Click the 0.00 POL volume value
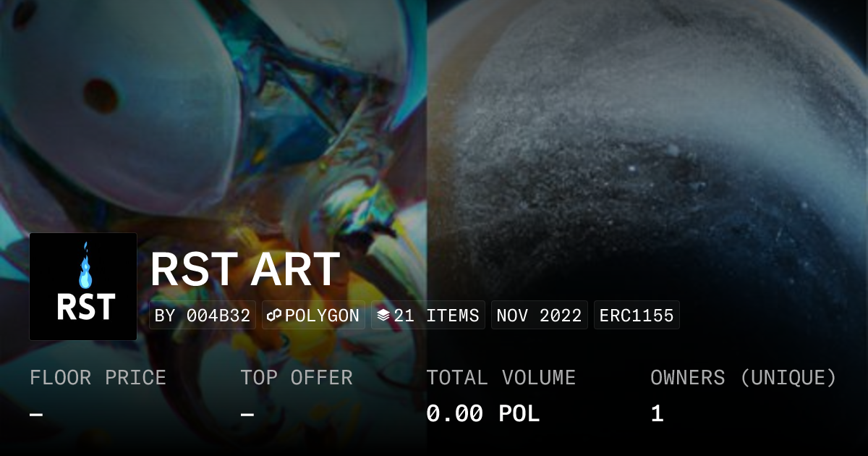 (x=483, y=414)
